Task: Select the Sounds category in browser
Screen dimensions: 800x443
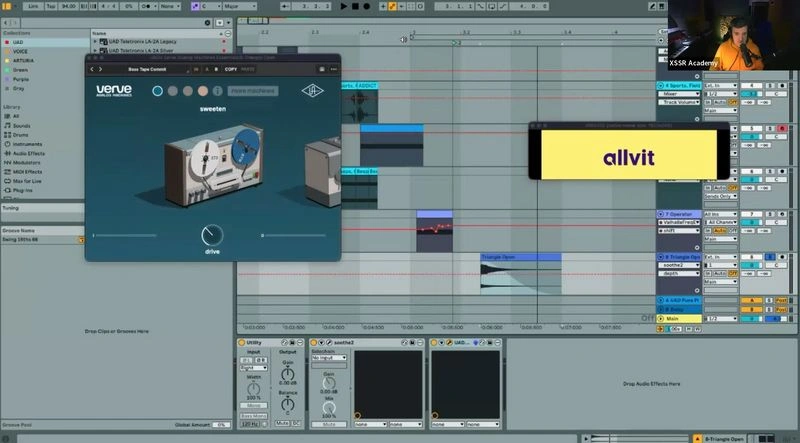Action: click(x=21, y=126)
